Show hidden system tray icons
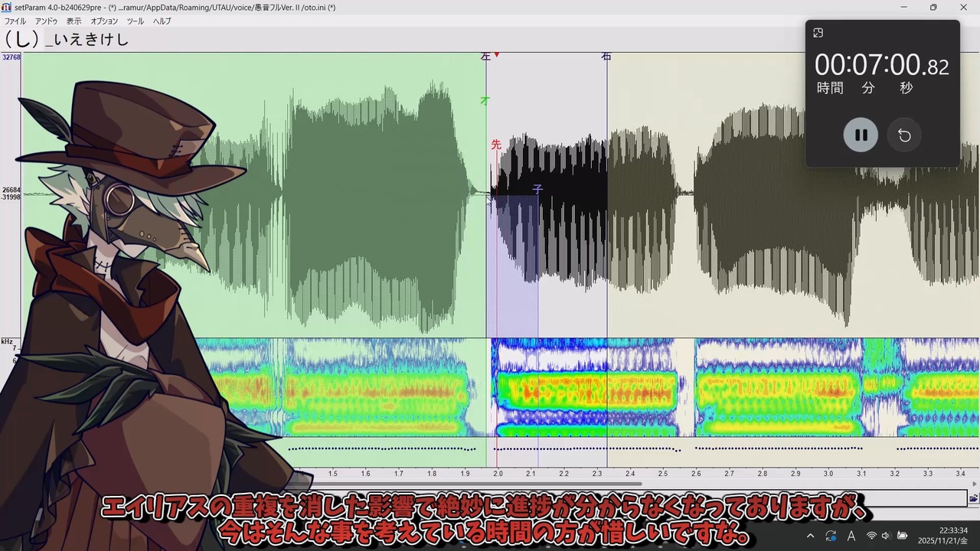Image resolution: width=980 pixels, height=551 pixels. pyautogui.click(x=810, y=536)
